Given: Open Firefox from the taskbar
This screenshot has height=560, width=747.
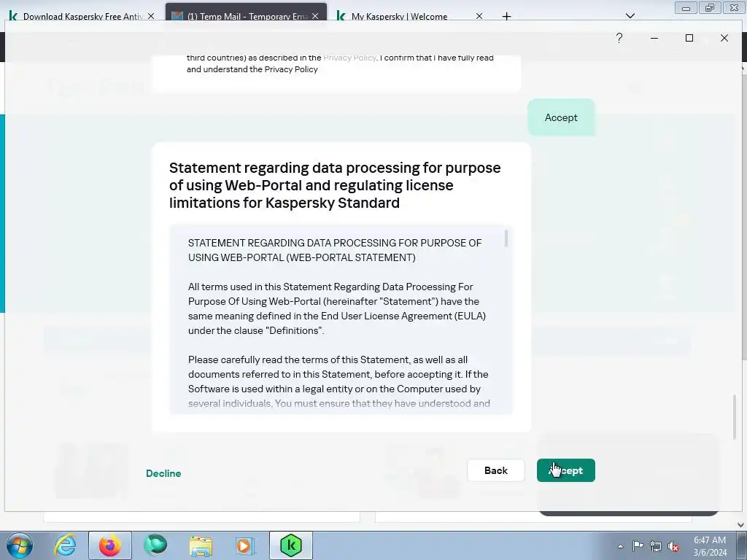Looking at the screenshot, I should click(110, 545).
